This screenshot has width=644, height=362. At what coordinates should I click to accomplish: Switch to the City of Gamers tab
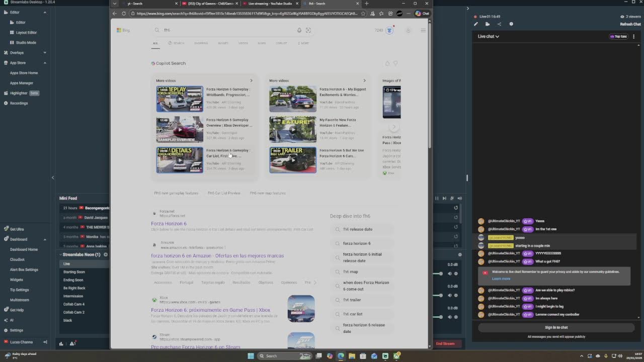[x=210, y=4]
